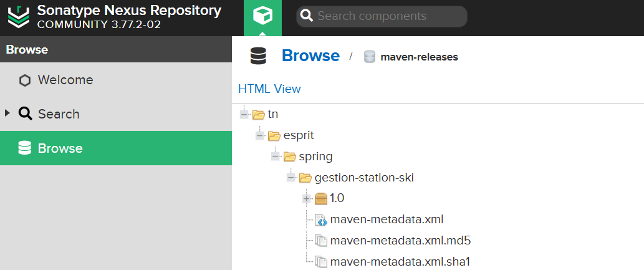
Task: Click the 1.0 package box icon
Action: point(321,199)
